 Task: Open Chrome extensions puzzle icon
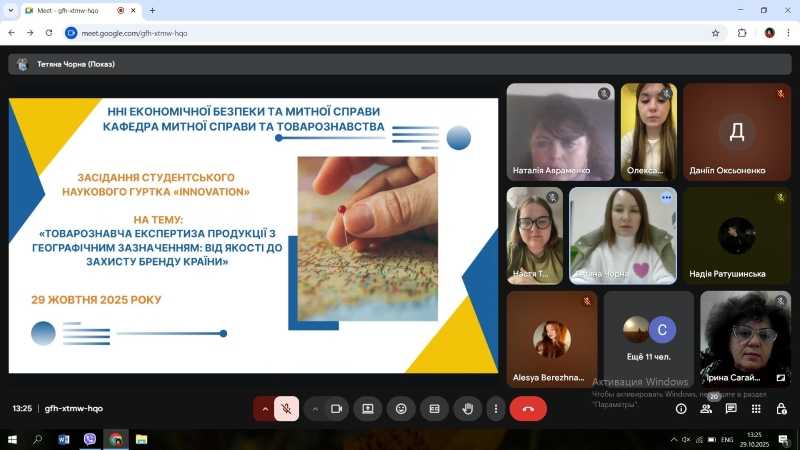point(742,33)
